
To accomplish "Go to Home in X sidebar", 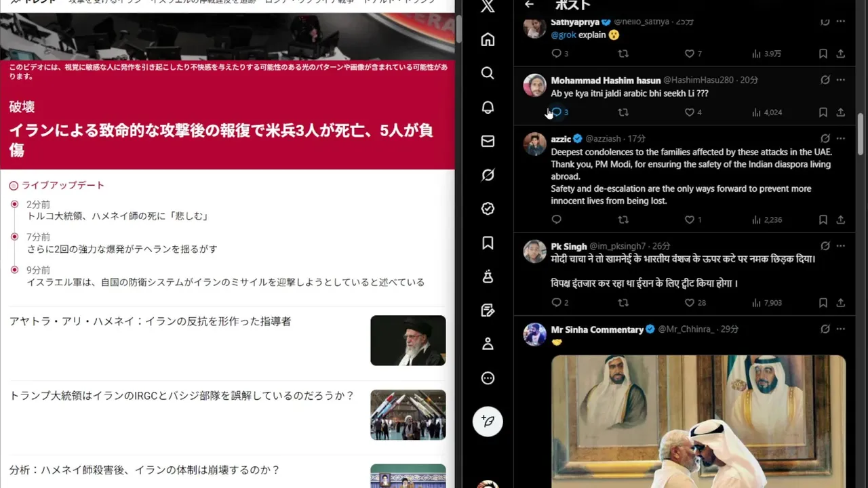I will 488,39.
